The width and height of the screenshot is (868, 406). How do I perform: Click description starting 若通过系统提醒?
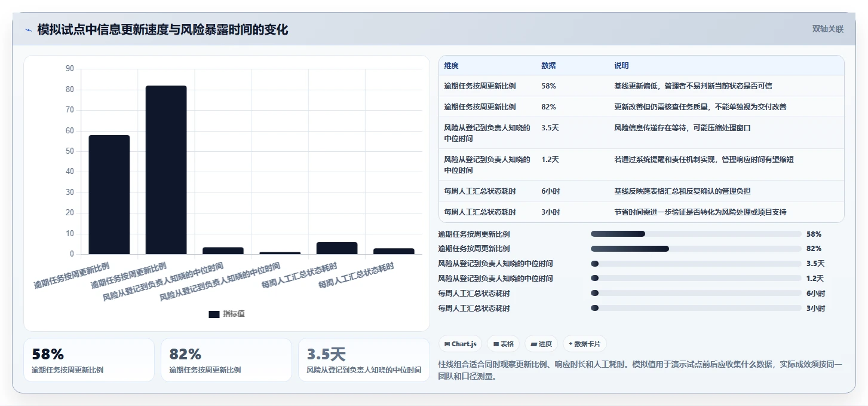[x=704, y=160]
